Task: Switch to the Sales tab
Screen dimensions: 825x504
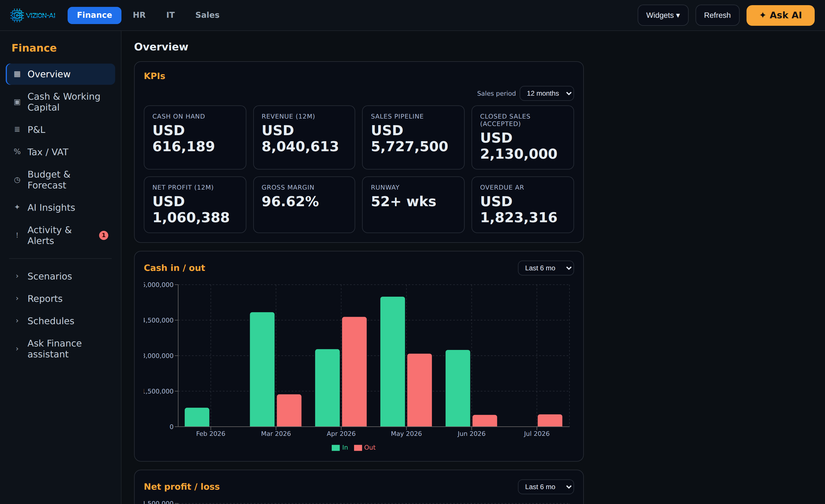Action: 207,15
